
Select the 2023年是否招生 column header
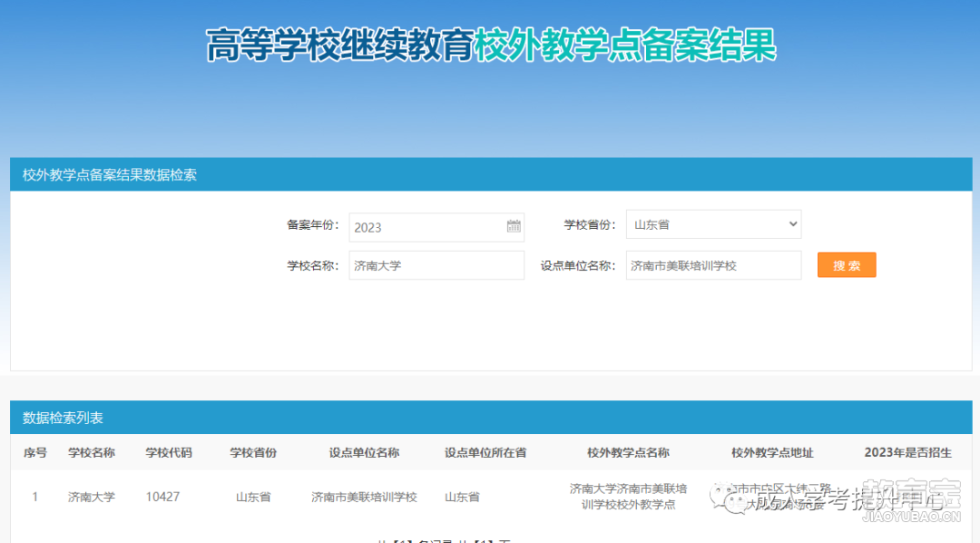click(907, 452)
